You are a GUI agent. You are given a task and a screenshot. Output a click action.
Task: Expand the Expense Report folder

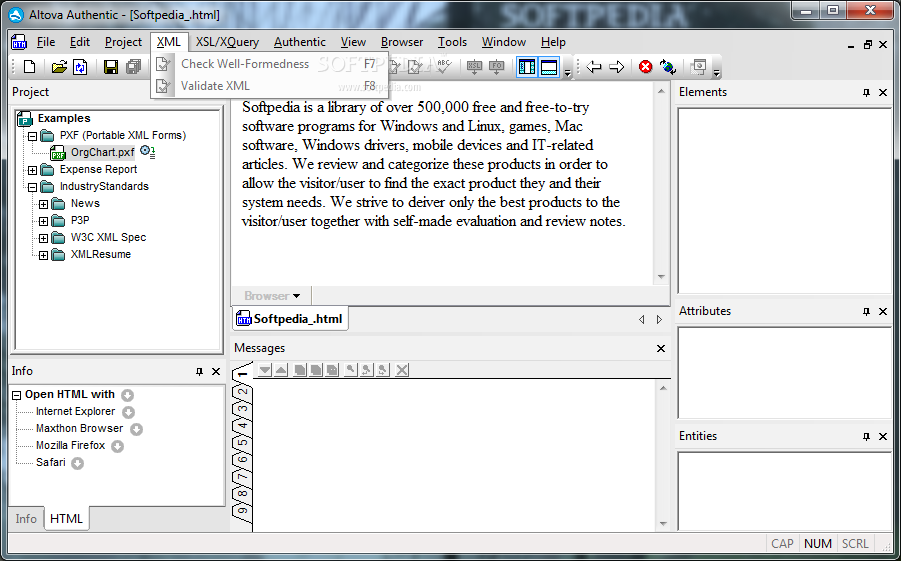coord(32,170)
